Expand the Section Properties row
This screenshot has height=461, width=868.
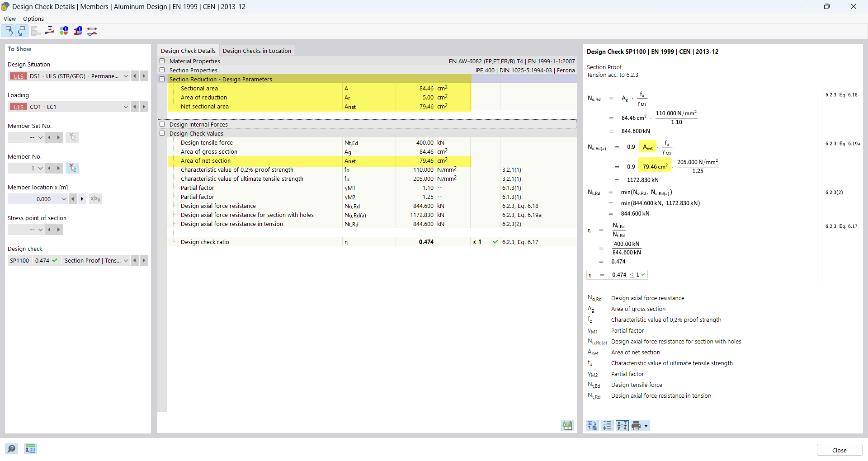(x=162, y=70)
